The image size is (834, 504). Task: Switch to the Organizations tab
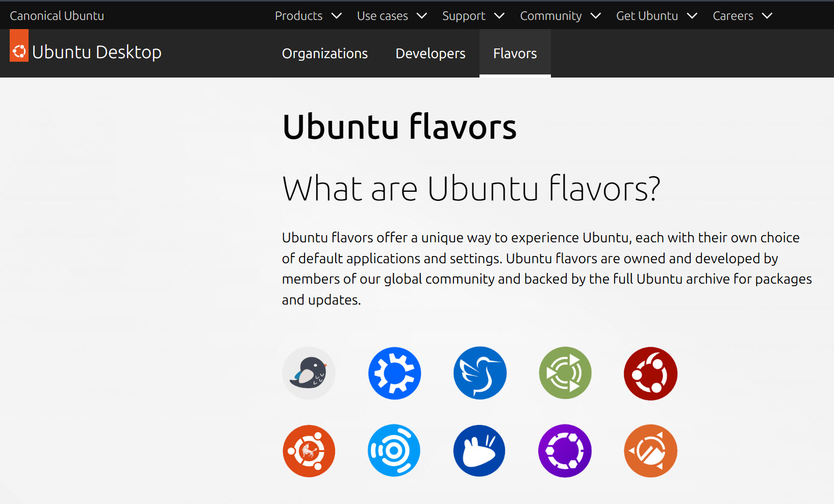pyautogui.click(x=325, y=54)
